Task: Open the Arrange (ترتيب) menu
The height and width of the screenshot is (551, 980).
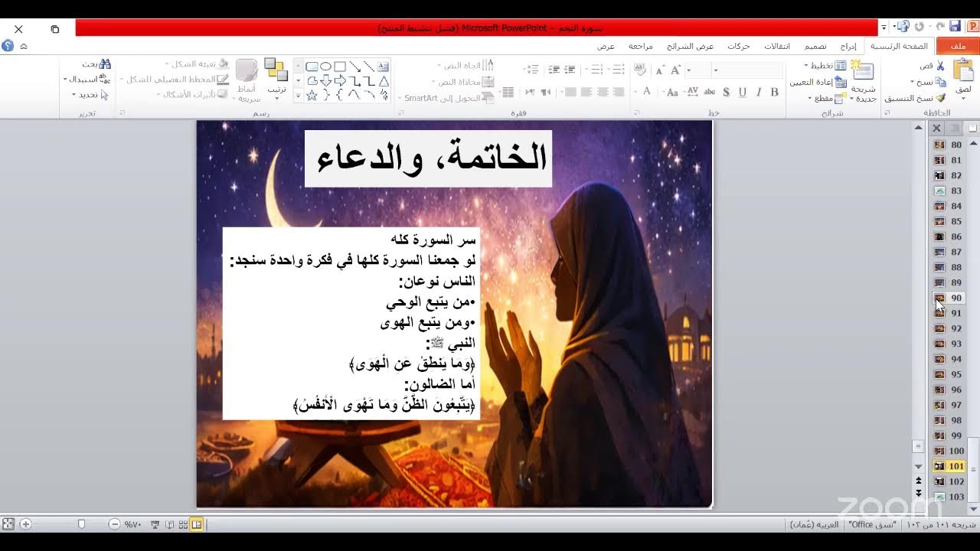Action: click(276, 80)
